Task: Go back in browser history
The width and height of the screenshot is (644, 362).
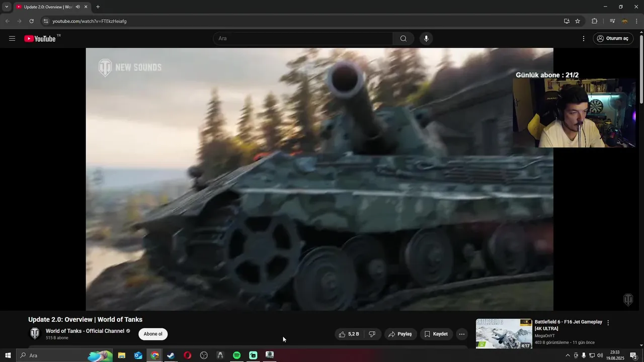Action: pyautogui.click(x=7, y=21)
